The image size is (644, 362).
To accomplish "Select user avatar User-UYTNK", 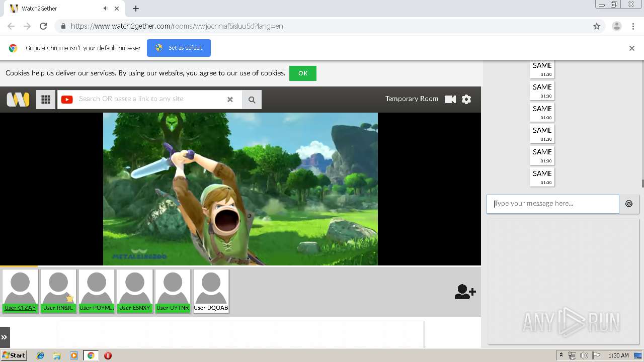I will [173, 292].
